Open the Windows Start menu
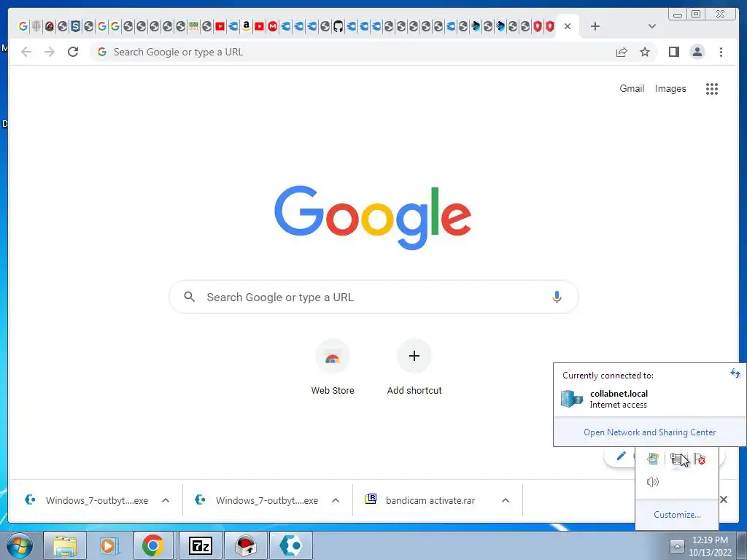747x560 pixels. coord(19,545)
